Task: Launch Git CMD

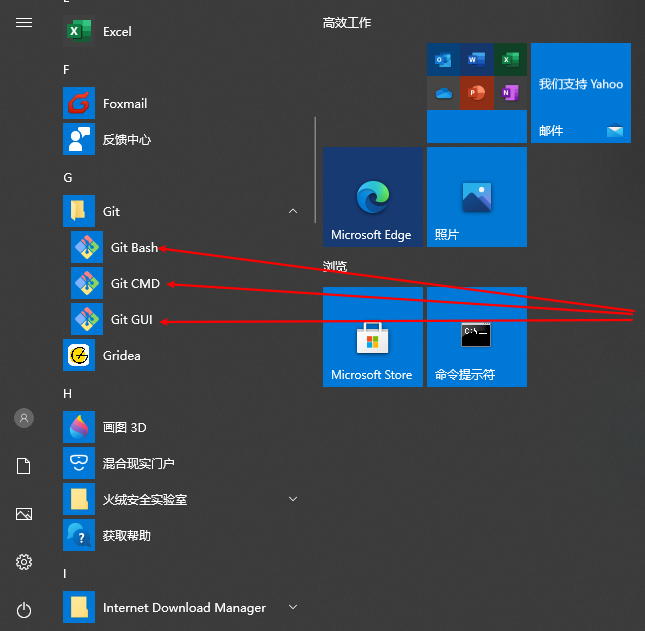Action: coord(135,283)
